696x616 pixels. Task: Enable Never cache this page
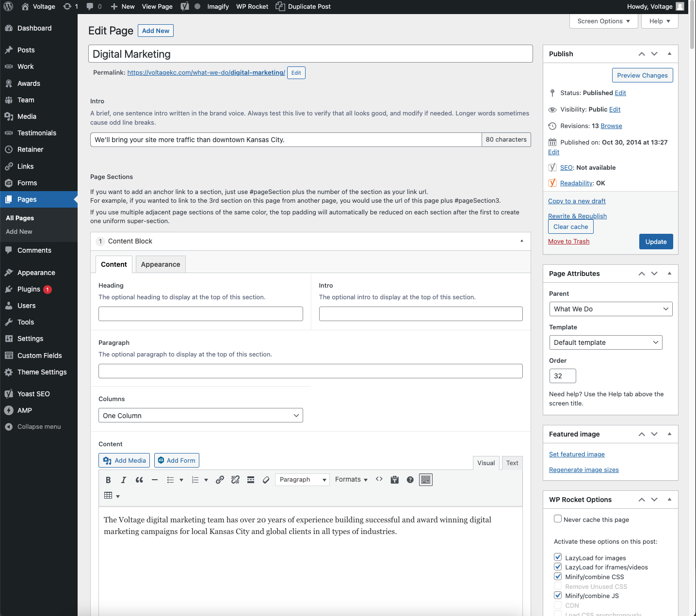point(557,519)
